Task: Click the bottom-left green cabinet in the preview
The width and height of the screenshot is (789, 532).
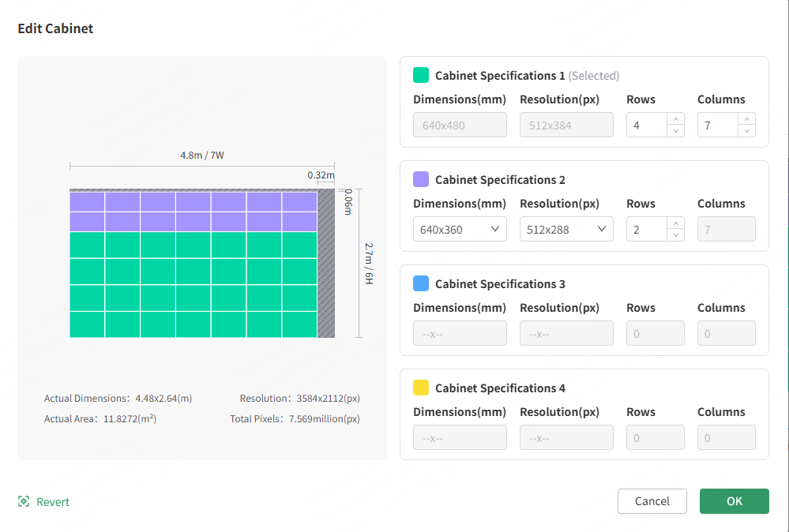Action: click(x=87, y=324)
